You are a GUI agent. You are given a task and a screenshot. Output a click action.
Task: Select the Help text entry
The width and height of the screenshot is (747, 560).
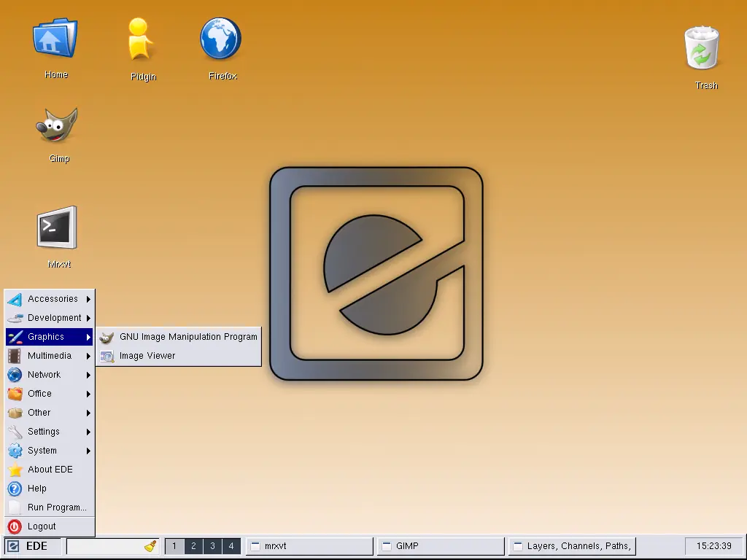(37, 489)
